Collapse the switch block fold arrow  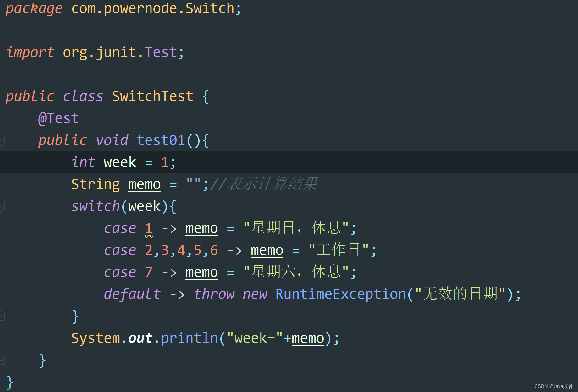[x=3, y=206]
